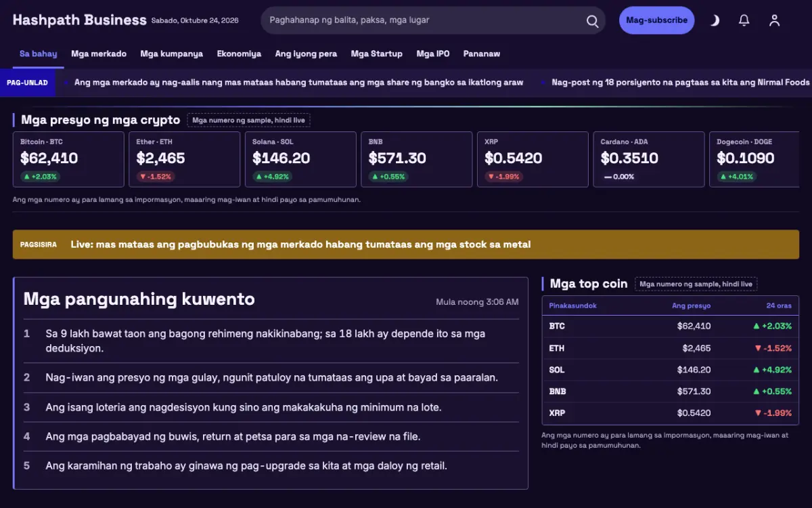Select the SOL row in top coins
This screenshot has height=508, width=812.
(x=671, y=370)
